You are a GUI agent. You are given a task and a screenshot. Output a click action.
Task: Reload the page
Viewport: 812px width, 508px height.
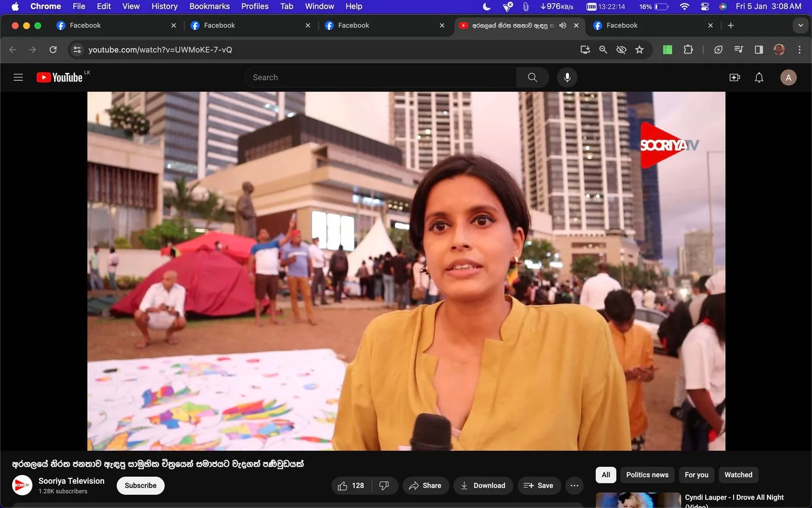coord(53,50)
